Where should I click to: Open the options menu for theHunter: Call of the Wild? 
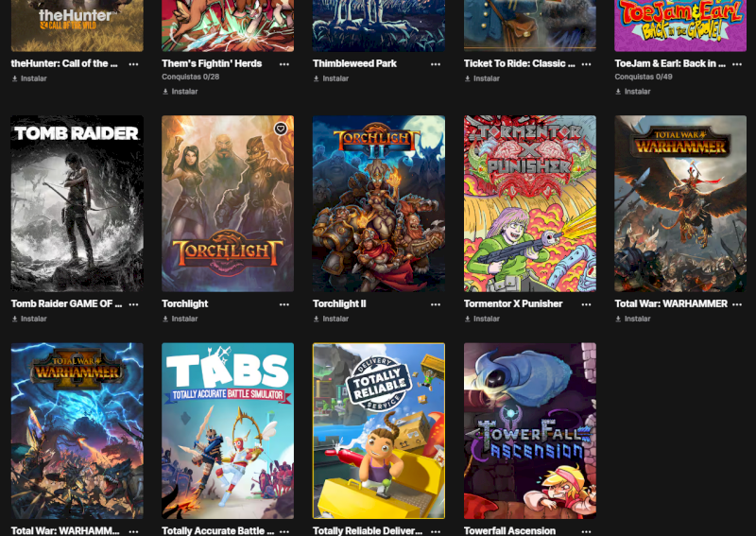pyautogui.click(x=133, y=64)
